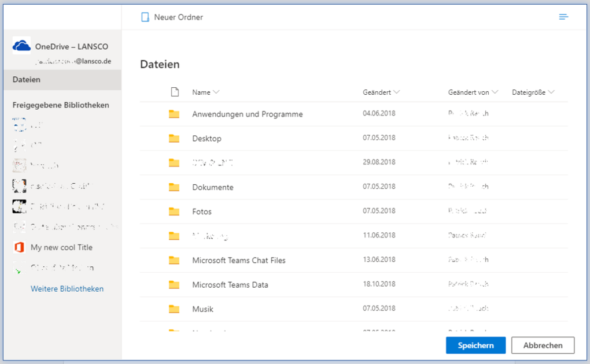Select the Fotos folder icon

(174, 211)
